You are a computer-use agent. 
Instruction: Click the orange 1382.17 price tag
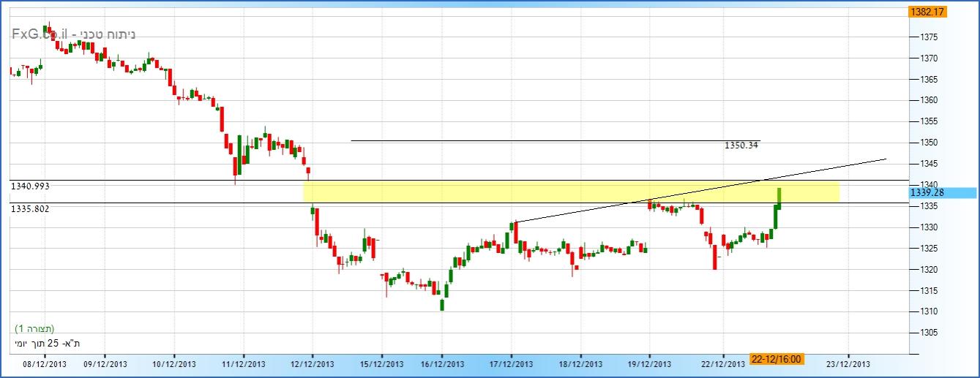927,12
